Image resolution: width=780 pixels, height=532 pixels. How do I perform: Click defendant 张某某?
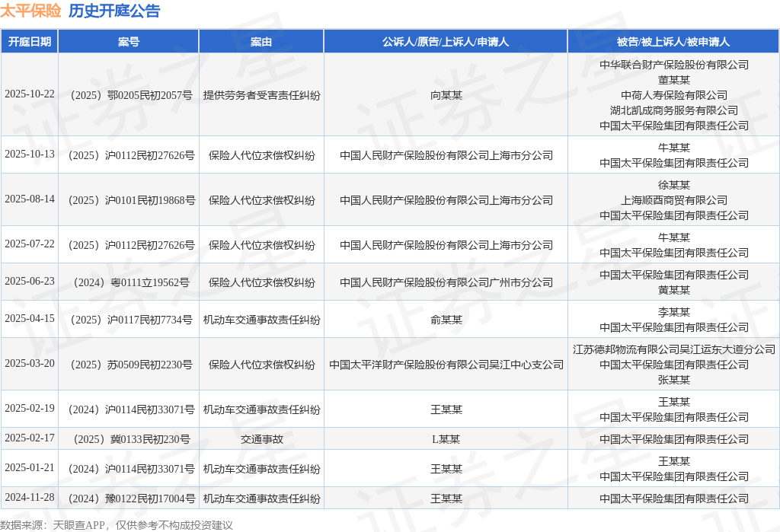673,380
